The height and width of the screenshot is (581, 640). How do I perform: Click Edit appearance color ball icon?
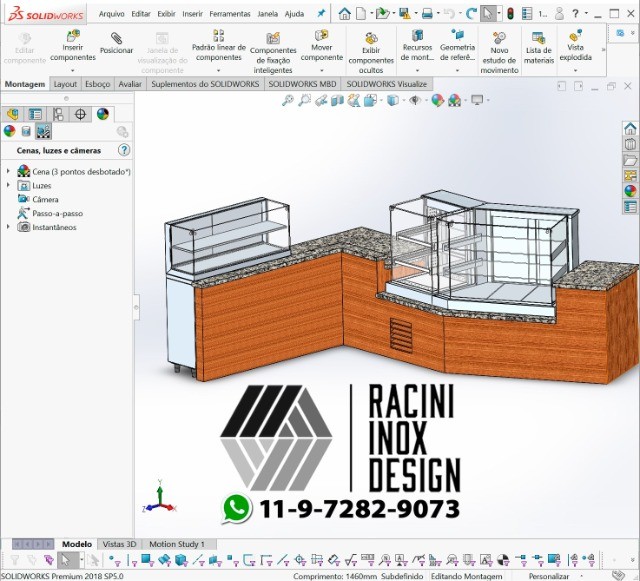[437, 100]
